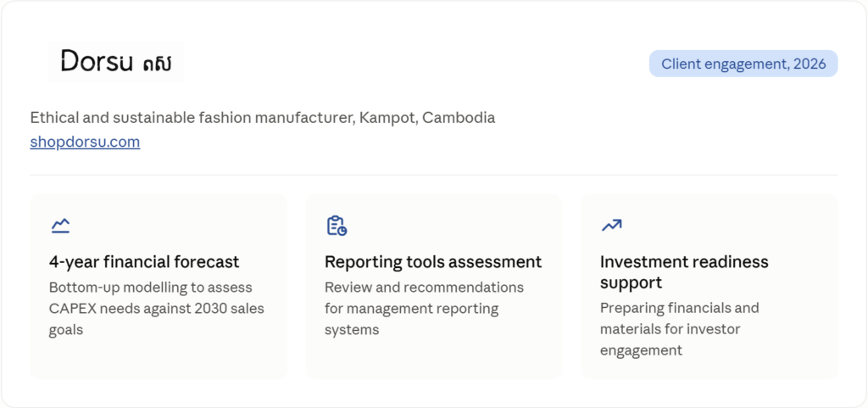
Task: Click the Dorsu logo
Action: point(116,62)
